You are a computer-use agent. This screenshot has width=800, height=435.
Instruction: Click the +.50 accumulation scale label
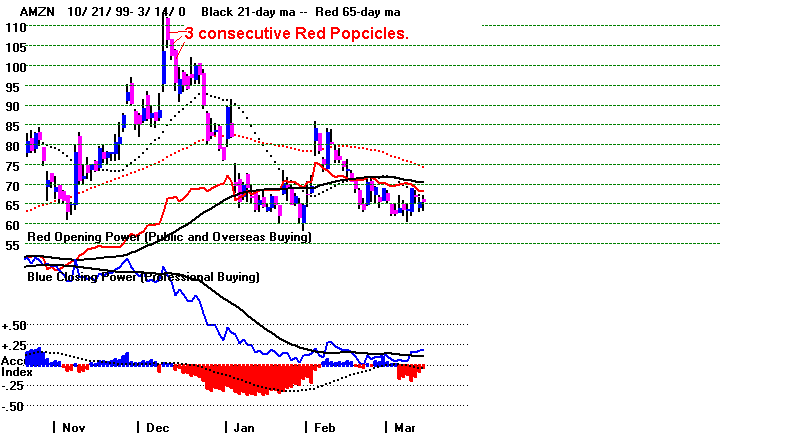point(14,326)
